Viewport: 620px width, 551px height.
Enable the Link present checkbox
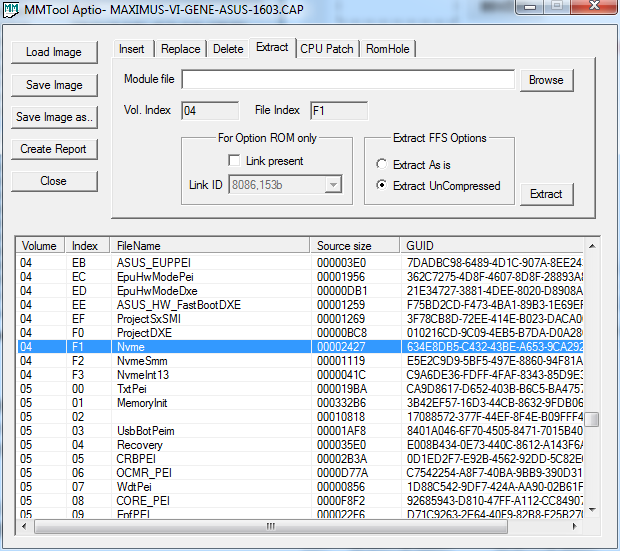(234, 161)
